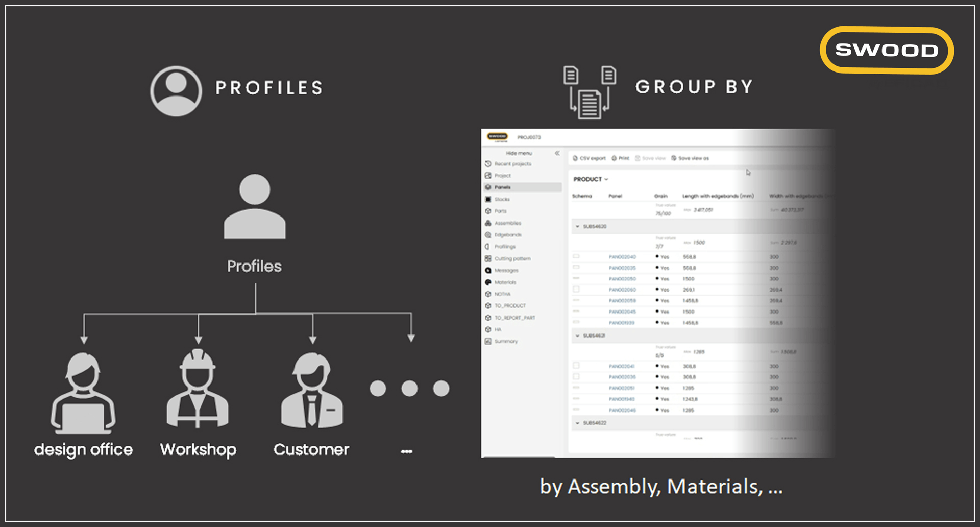Open the PRODUCT group-by dropdown
980x527 pixels.
(x=591, y=179)
